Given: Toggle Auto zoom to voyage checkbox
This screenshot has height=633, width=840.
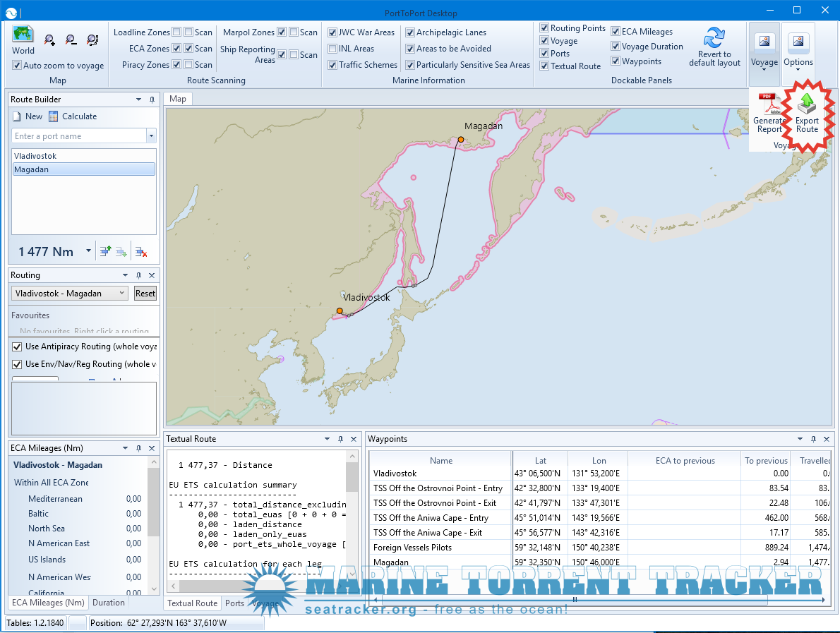Looking at the screenshot, I should coord(17,66).
